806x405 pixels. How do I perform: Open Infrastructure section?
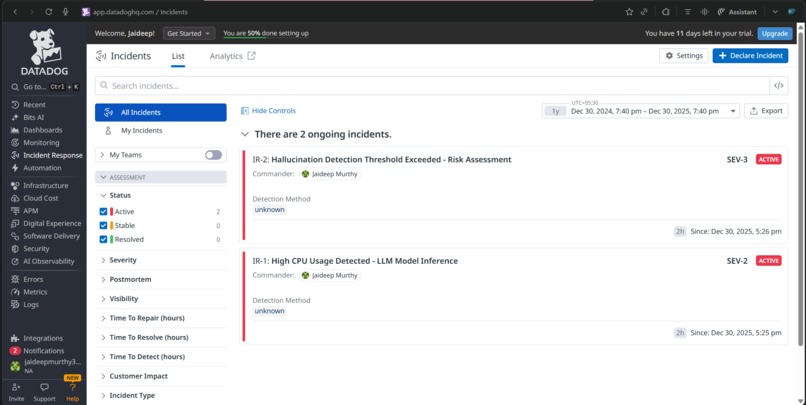click(45, 186)
